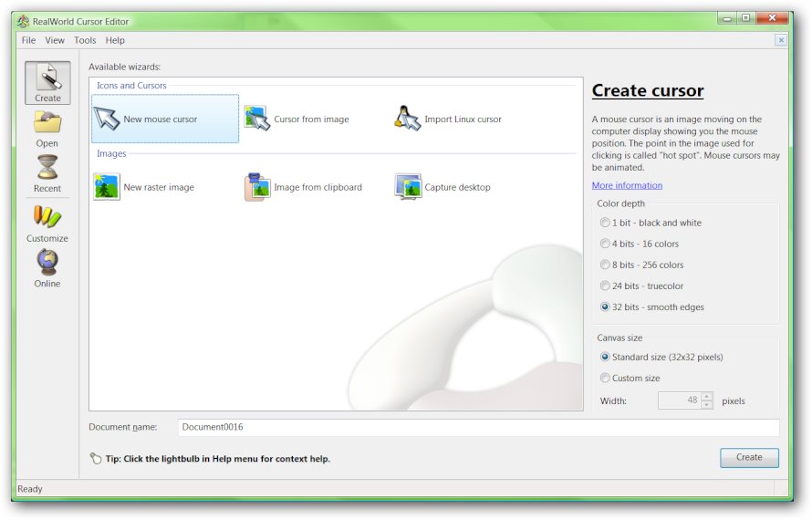Select 32 bits smooth edges depth

605,307
